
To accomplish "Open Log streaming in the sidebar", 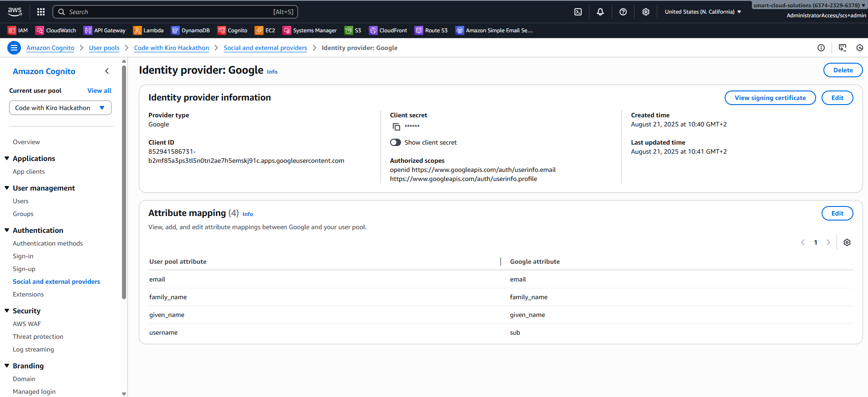I will coord(33,349).
